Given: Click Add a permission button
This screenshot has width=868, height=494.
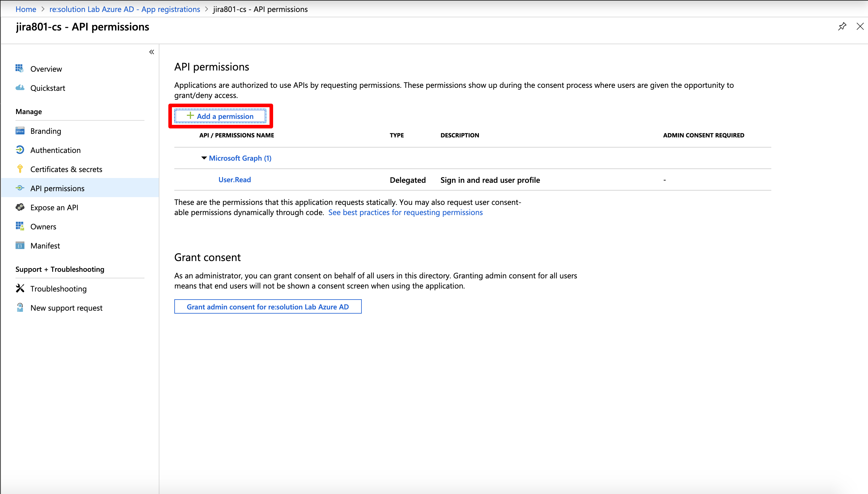Looking at the screenshot, I should 220,116.
